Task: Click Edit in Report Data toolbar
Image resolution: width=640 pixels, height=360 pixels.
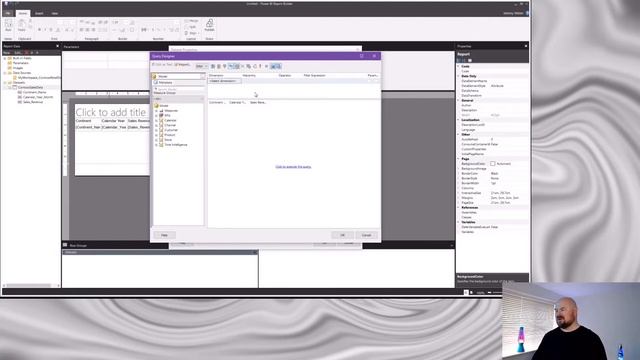Action: click(x=18, y=53)
